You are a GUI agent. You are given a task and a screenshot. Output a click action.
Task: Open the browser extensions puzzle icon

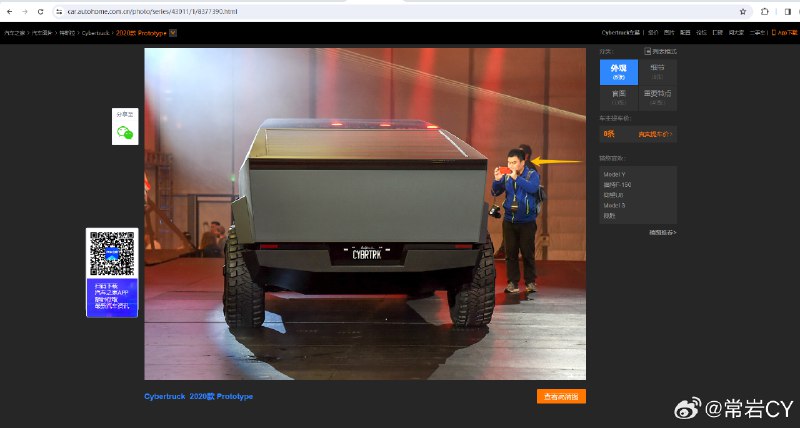(x=764, y=11)
